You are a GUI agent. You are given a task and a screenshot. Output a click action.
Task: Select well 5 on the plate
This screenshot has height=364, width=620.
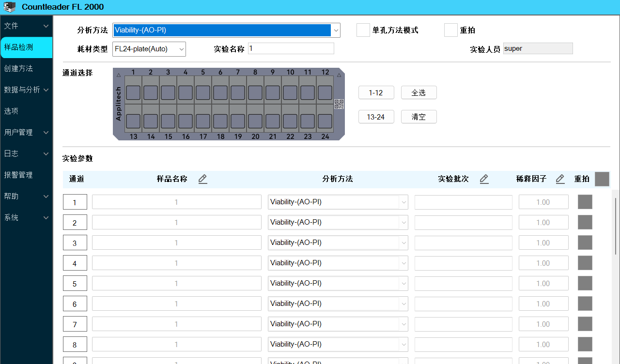203,92
